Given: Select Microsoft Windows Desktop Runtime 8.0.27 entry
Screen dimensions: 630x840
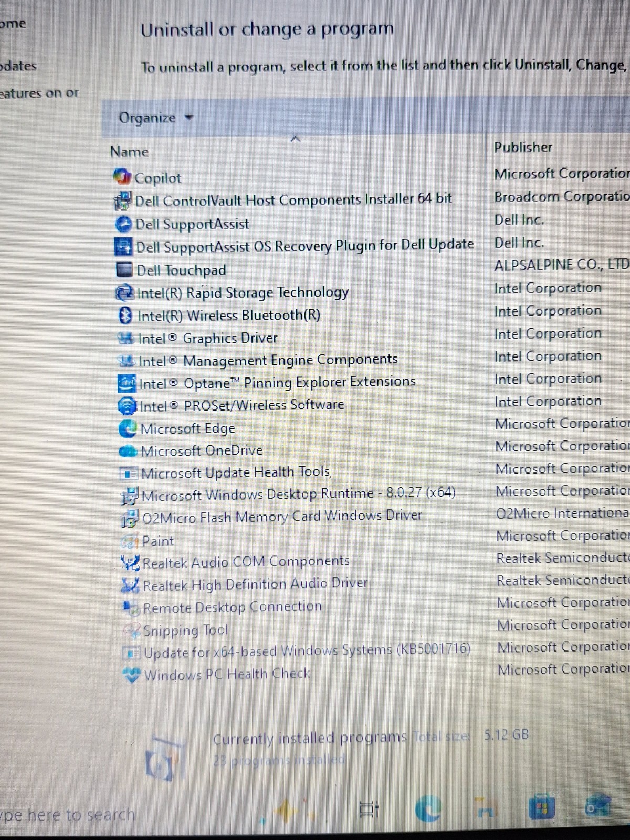Looking at the screenshot, I should pos(299,495).
